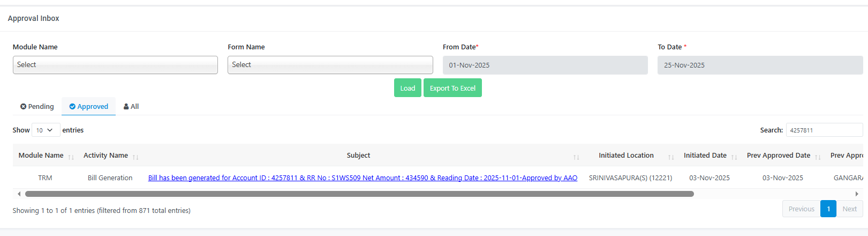The image size is (868, 236).
Task: Open the Module Name select dropdown
Action: click(x=115, y=65)
